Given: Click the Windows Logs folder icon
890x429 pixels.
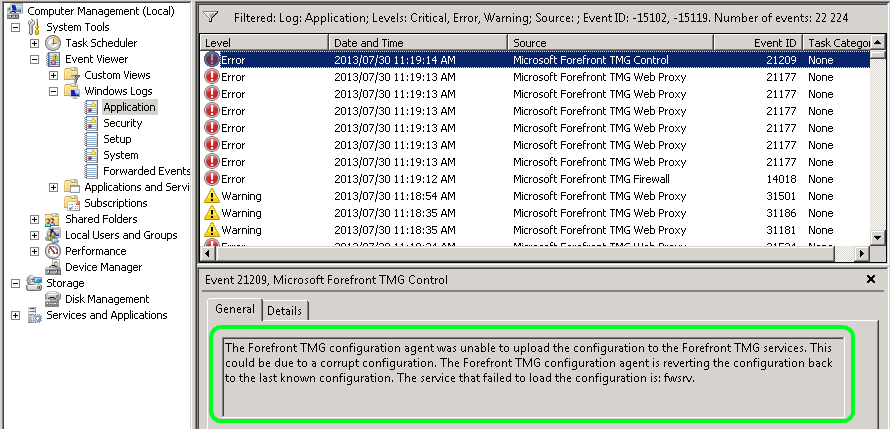Looking at the screenshot, I should [x=72, y=91].
